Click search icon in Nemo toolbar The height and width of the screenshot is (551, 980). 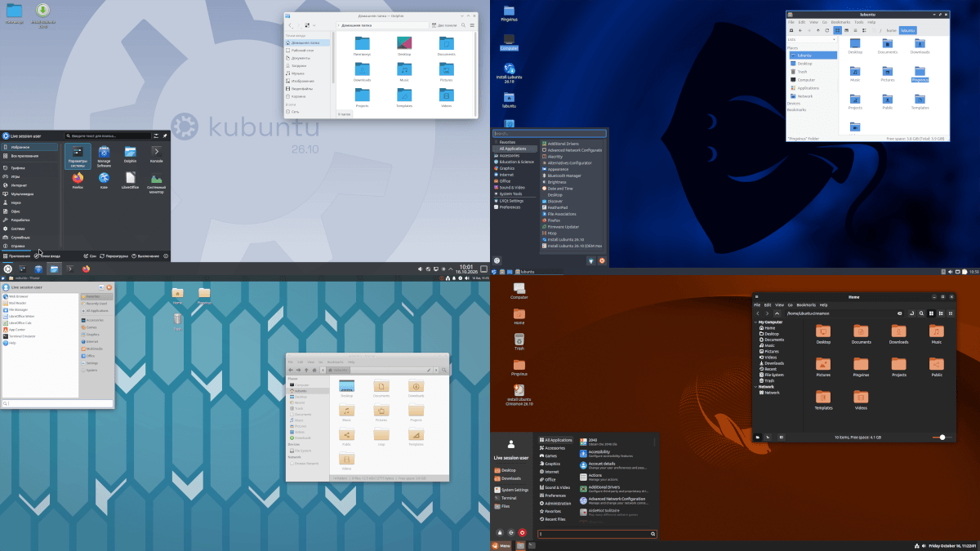[x=921, y=313]
